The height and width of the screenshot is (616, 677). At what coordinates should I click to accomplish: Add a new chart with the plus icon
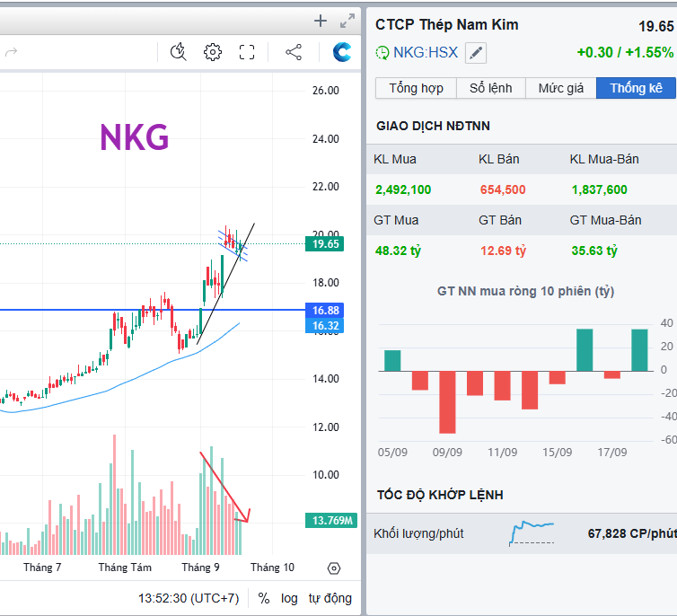321,21
